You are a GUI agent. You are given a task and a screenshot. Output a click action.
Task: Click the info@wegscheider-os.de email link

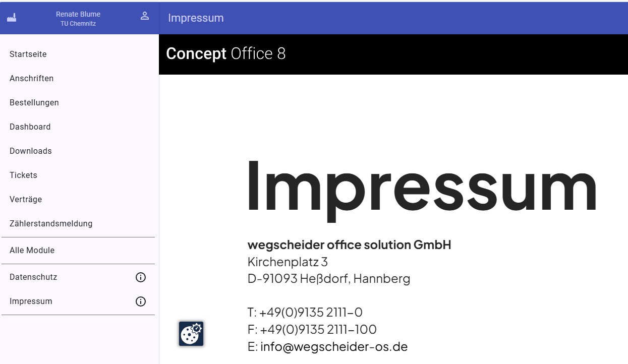click(334, 347)
